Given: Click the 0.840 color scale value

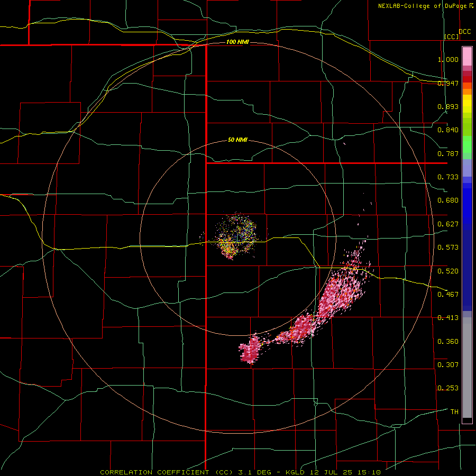Looking at the screenshot, I should click(448, 130).
